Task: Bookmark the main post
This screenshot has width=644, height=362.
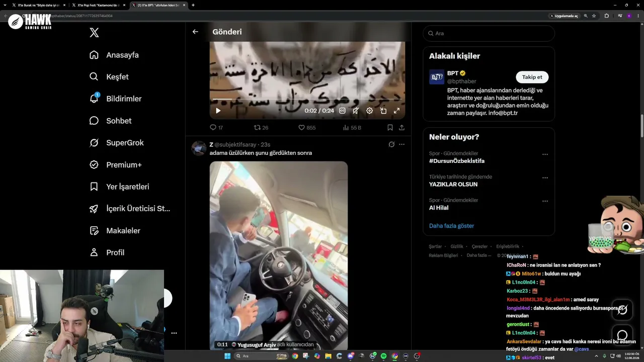Action: [390, 128]
